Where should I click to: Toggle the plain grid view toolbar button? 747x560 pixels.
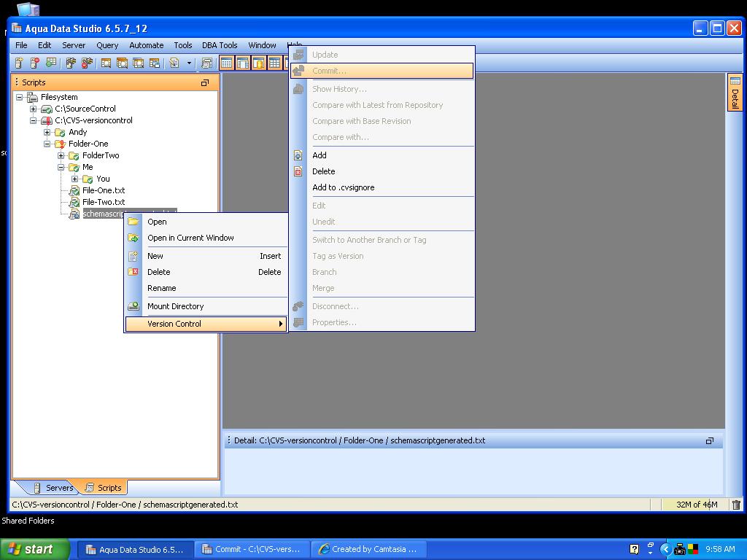(227, 63)
